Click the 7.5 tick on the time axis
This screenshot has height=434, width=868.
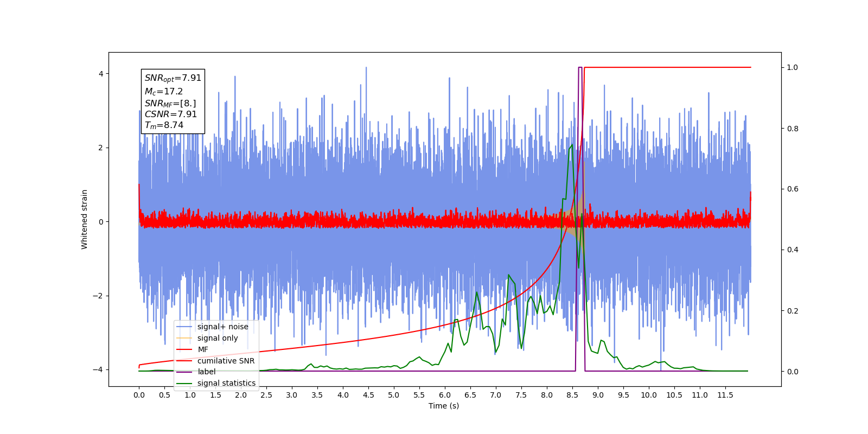[521, 395]
